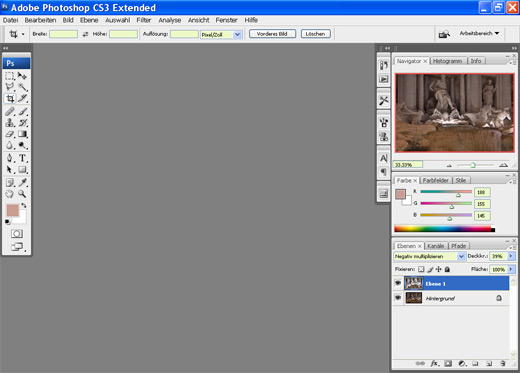The image size is (520, 373).
Task: Toggle quick mask mode
Action: (x=17, y=234)
